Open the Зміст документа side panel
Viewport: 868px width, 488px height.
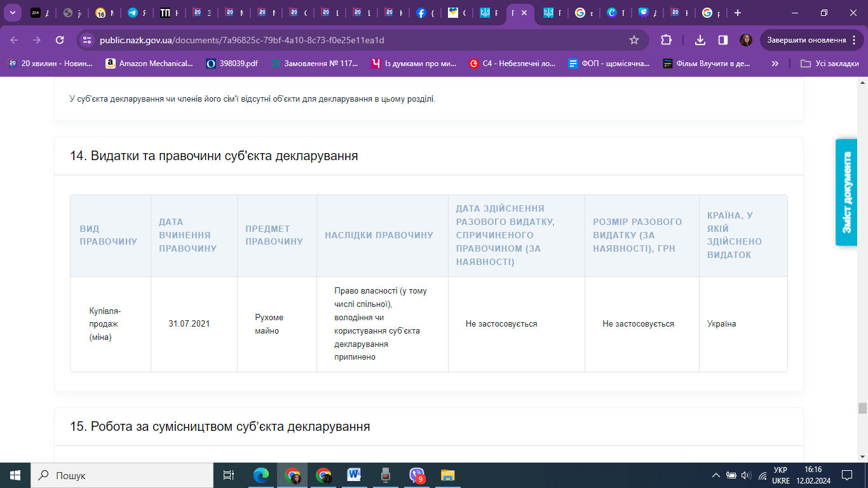[x=846, y=193]
